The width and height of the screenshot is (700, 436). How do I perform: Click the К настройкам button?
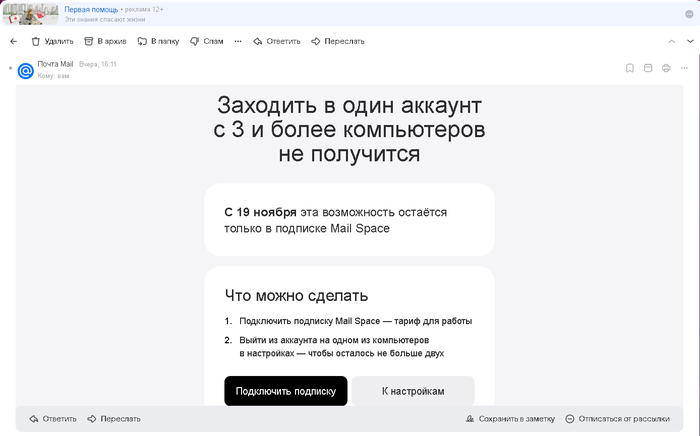click(413, 391)
